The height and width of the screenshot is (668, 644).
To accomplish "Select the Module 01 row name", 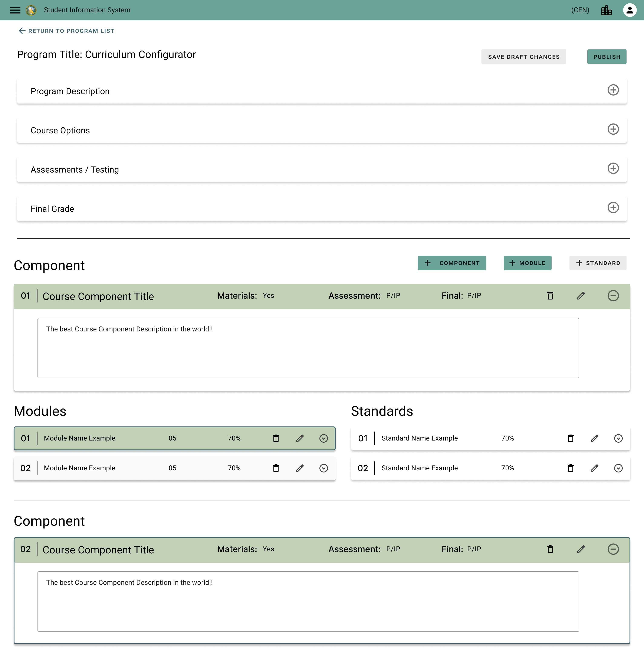I will pyautogui.click(x=80, y=439).
